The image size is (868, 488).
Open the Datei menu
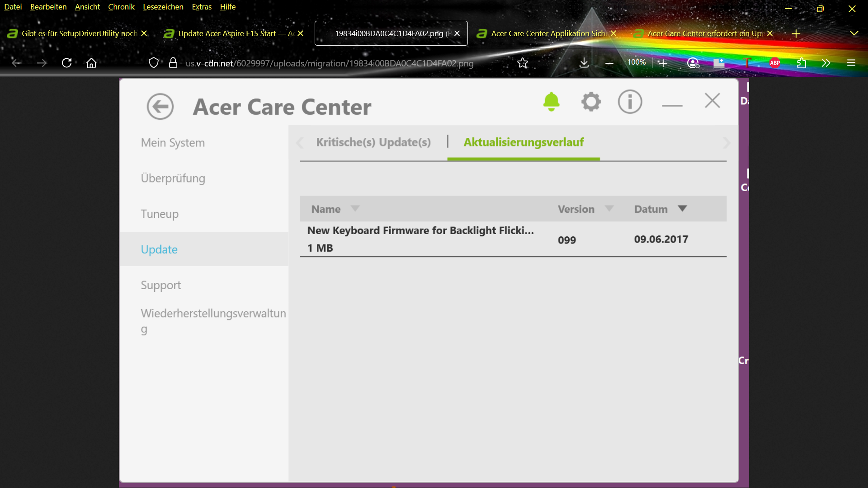tap(13, 7)
